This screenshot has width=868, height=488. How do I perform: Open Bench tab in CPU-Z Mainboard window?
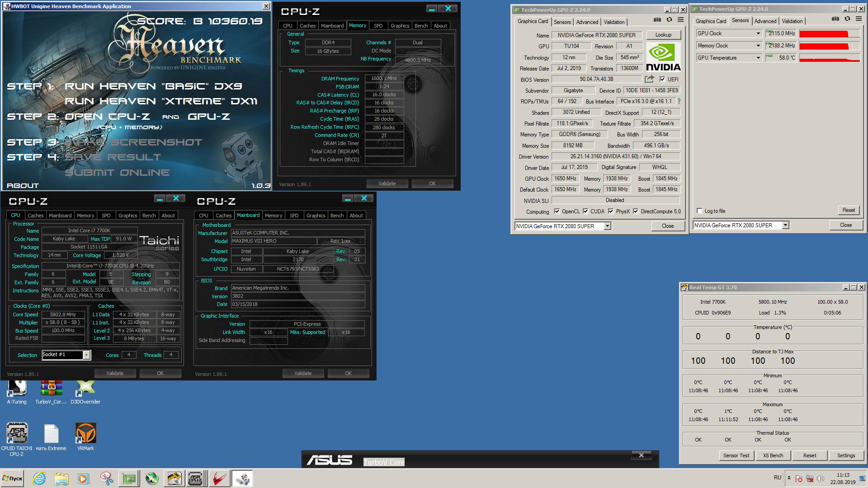click(x=337, y=216)
